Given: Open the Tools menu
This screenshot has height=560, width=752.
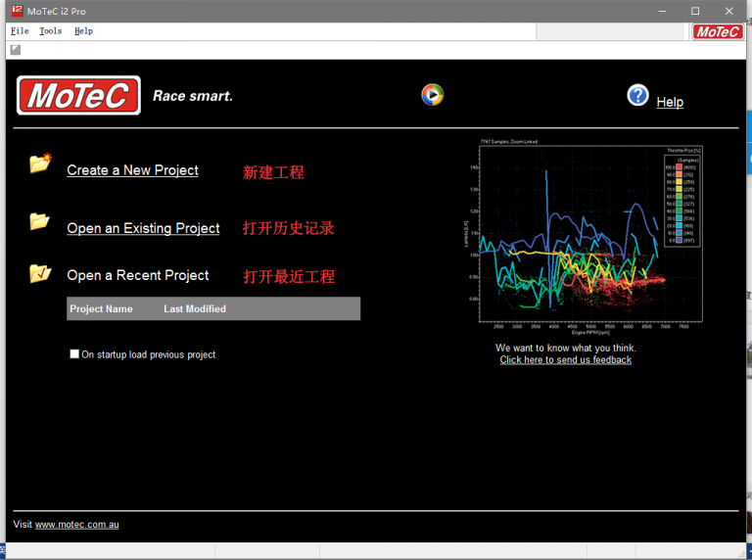Looking at the screenshot, I should point(50,31).
